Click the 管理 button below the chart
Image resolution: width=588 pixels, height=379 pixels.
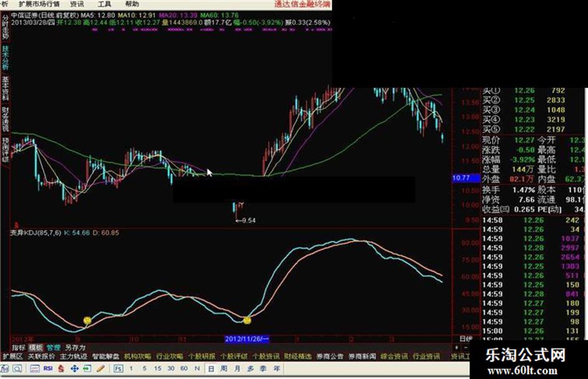coord(53,347)
